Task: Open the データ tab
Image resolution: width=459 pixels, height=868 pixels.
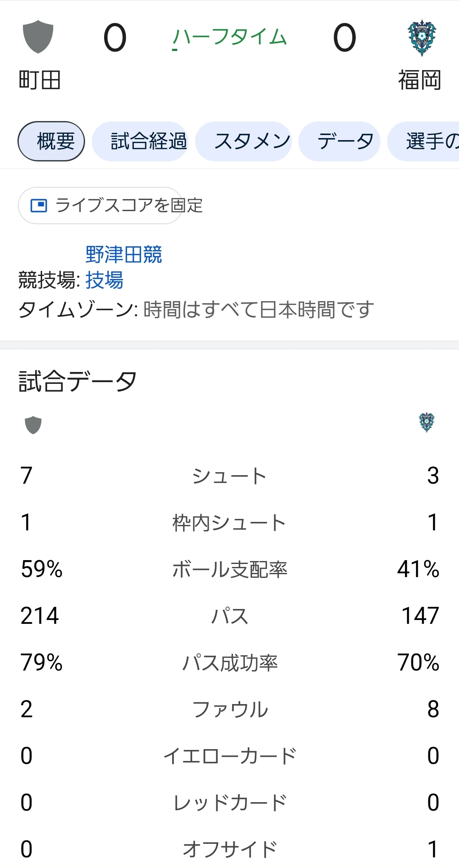Action: 339,141
